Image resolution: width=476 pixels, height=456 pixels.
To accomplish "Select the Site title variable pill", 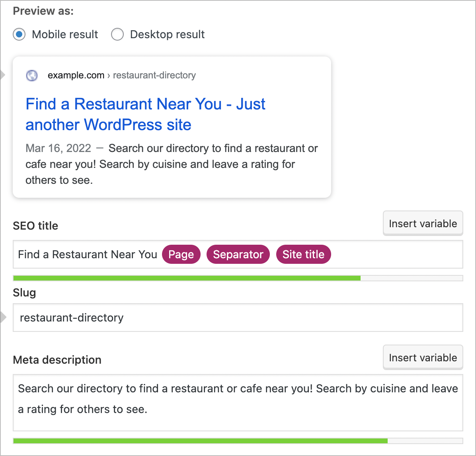I will 303,254.
